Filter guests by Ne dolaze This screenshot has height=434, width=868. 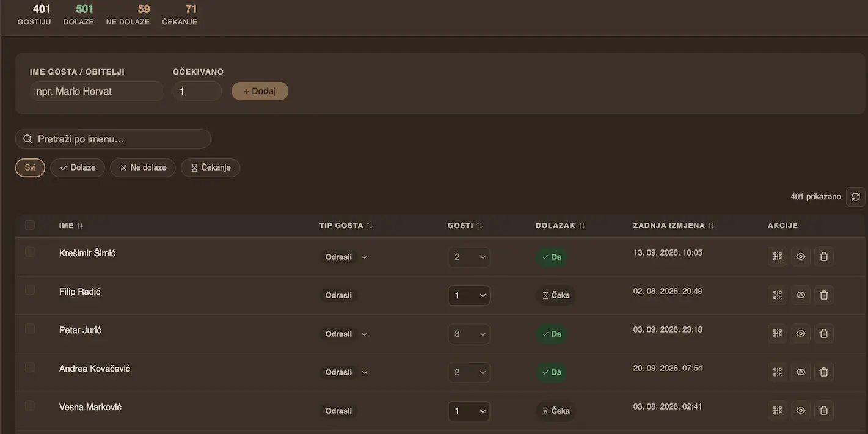click(143, 167)
